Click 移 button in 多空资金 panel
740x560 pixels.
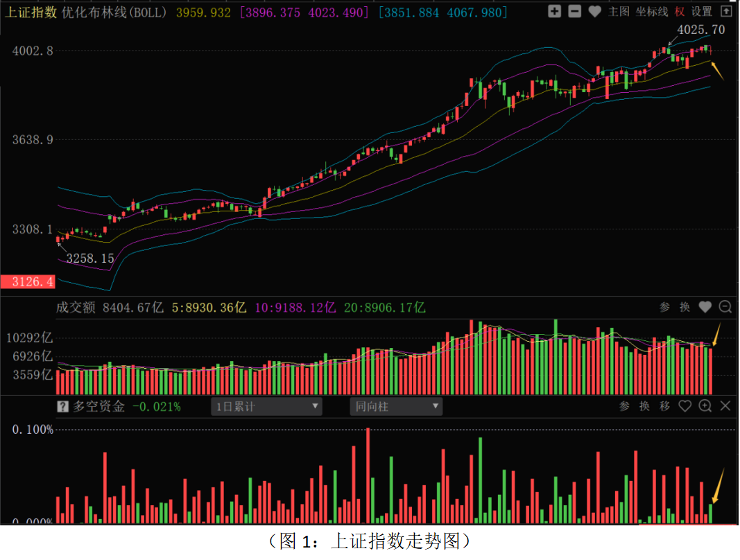664,406
